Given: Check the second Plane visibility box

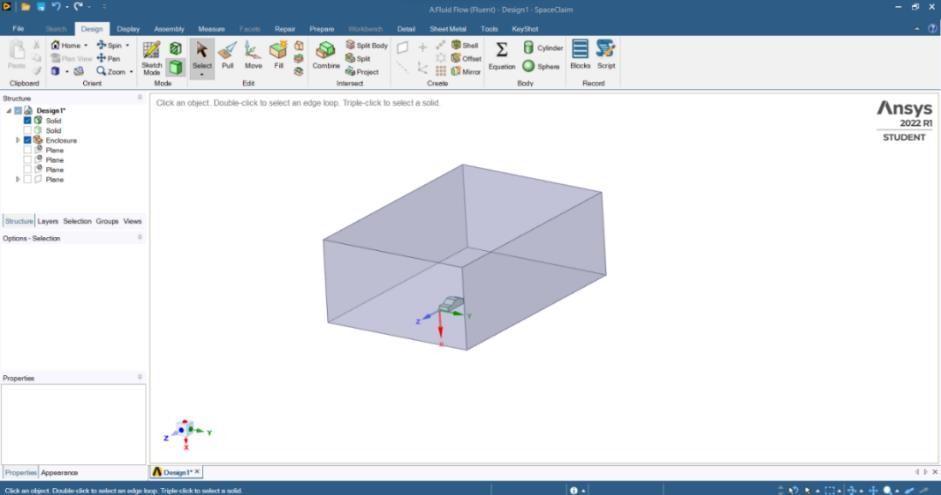Looking at the screenshot, I should [27, 160].
